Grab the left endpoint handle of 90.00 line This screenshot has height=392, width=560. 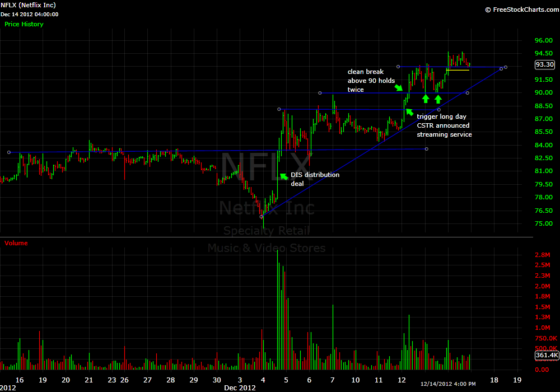(x=320, y=93)
